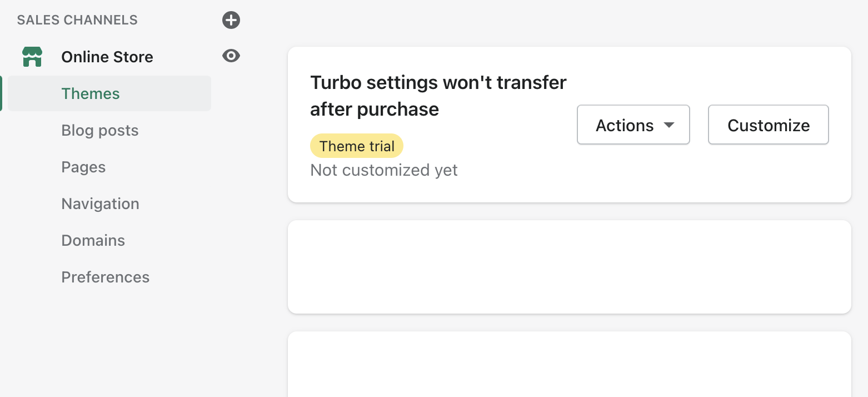Navigate to the Navigation settings
Screen dimensions: 868x397
pyautogui.click(x=100, y=204)
